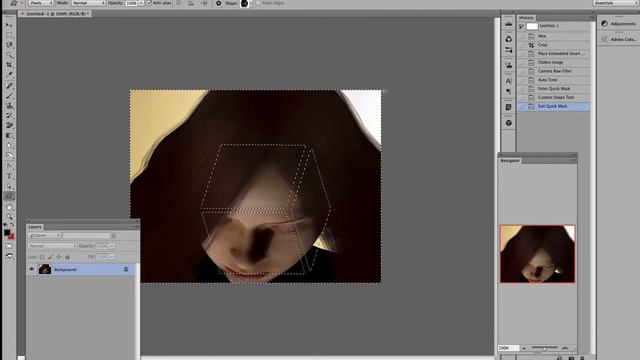Select the History Brush tool
640x360 pixels.
click(x=9, y=116)
